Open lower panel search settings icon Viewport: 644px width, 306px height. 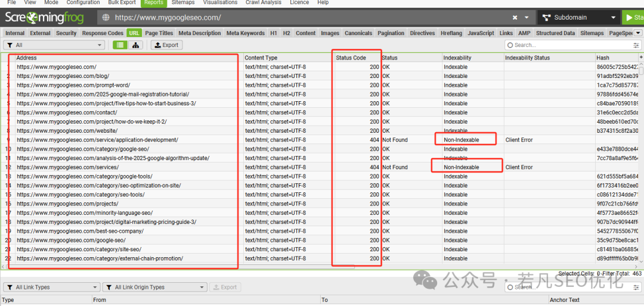point(636,288)
